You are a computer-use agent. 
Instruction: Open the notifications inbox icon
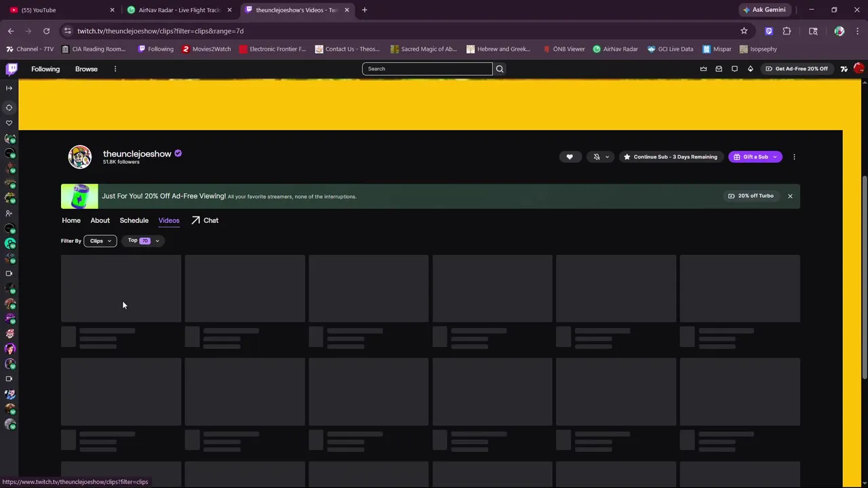pyautogui.click(x=719, y=68)
